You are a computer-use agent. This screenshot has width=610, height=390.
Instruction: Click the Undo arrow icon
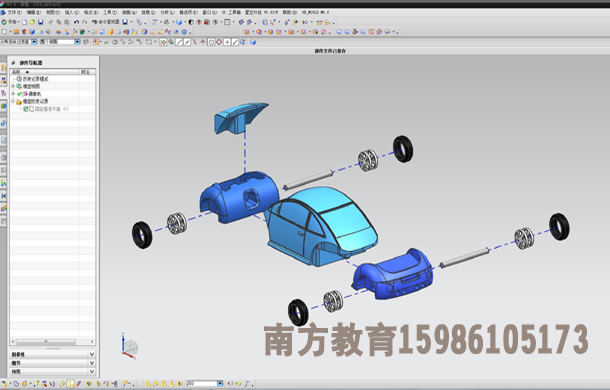(x=76, y=22)
